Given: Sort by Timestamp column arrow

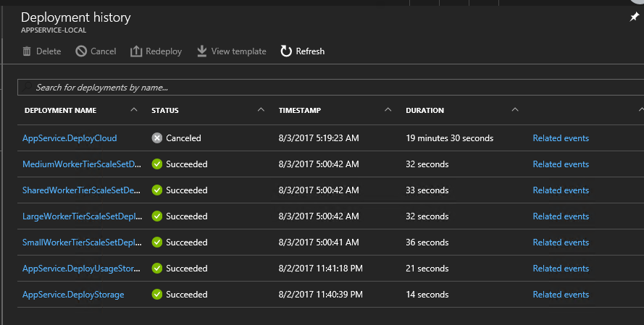Looking at the screenshot, I should [x=388, y=109].
